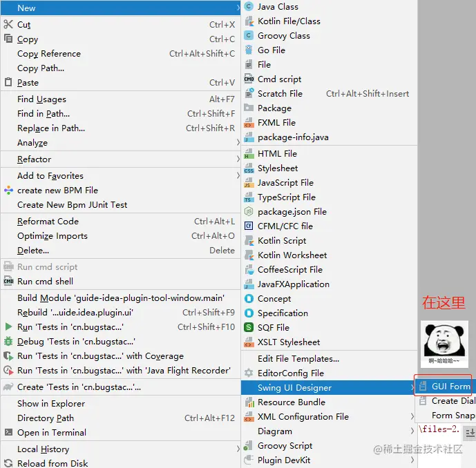This screenshot has height=468, width=476.
Task: Click the Package folder icon
Action: (x=249, y=108)
